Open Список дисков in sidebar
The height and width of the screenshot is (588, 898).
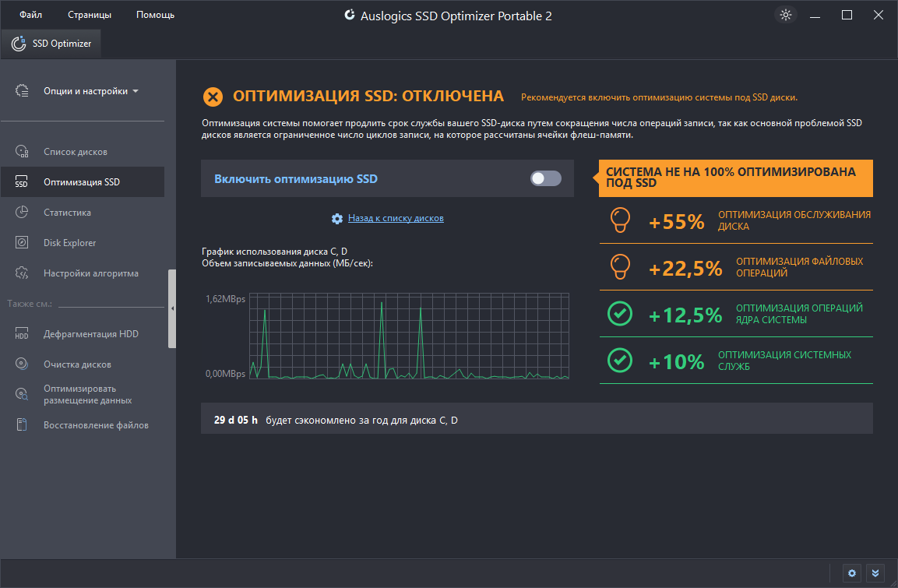click(x=83, y=152)
